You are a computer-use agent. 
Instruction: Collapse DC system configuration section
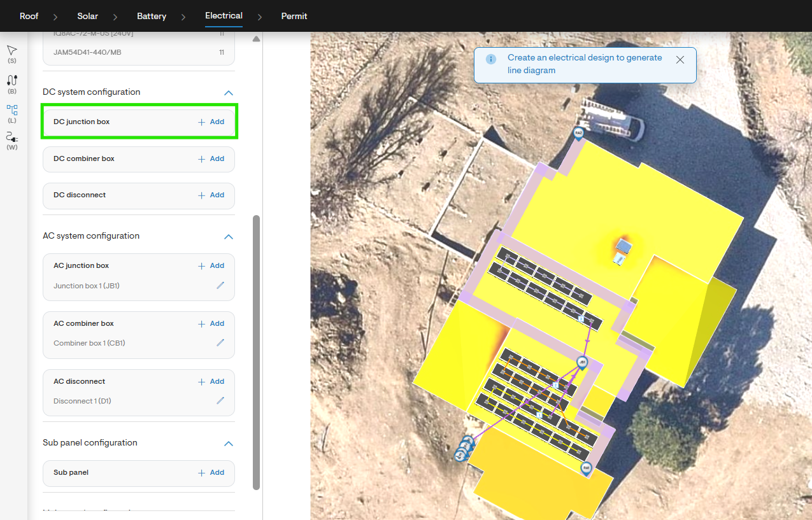point(229,93)
